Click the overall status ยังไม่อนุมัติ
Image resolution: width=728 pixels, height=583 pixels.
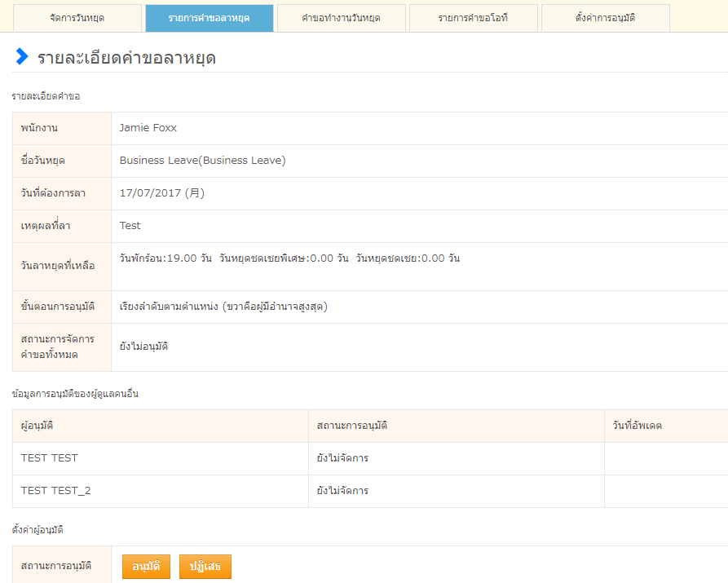[x=143, y=347]
